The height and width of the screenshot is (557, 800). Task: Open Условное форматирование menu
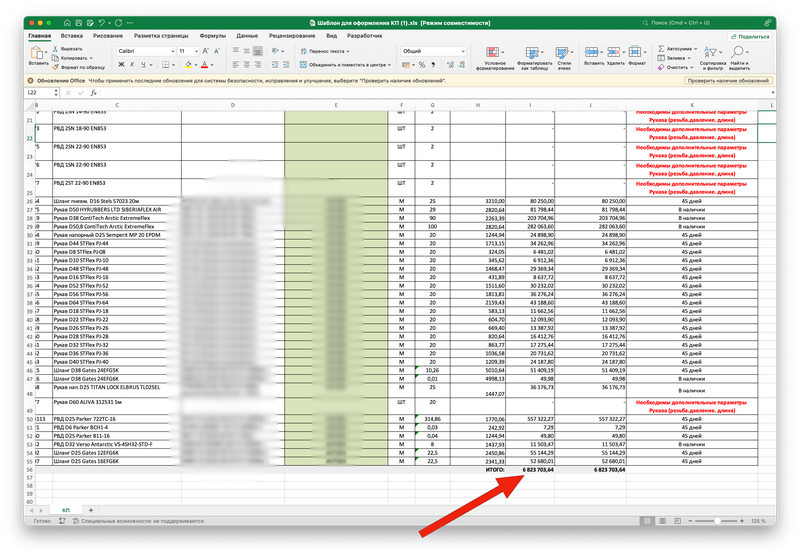click(x=495, y=58)
